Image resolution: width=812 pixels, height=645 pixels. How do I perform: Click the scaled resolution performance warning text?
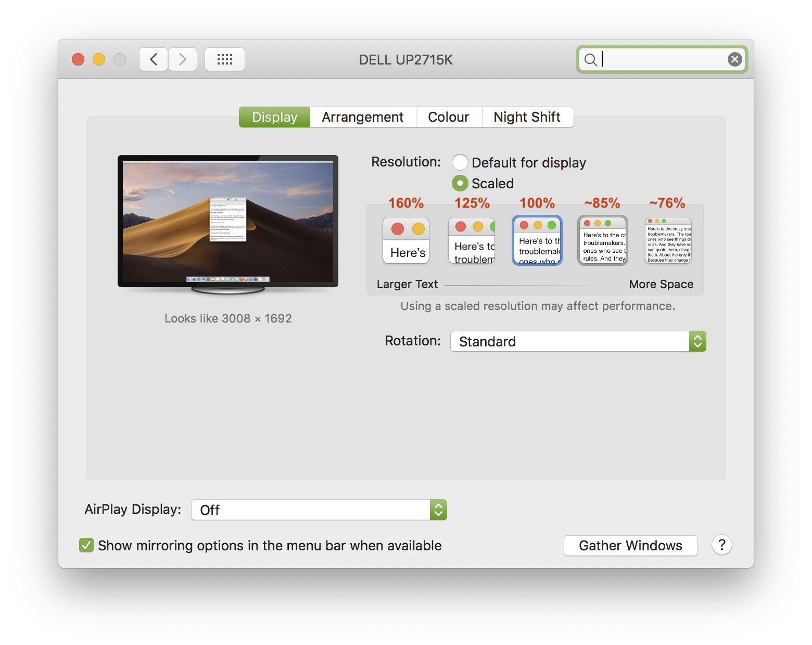(x=538, y=306)
